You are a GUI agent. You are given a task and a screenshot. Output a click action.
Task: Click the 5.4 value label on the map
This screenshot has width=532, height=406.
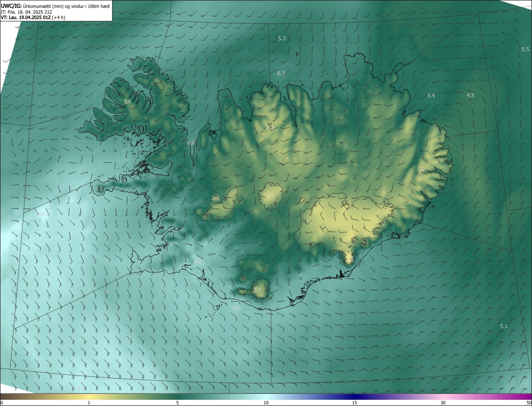(431, 95)
